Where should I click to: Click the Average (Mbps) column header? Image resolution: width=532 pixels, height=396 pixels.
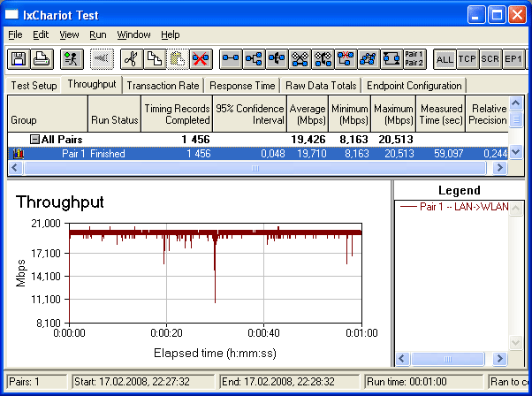point(308,114)
